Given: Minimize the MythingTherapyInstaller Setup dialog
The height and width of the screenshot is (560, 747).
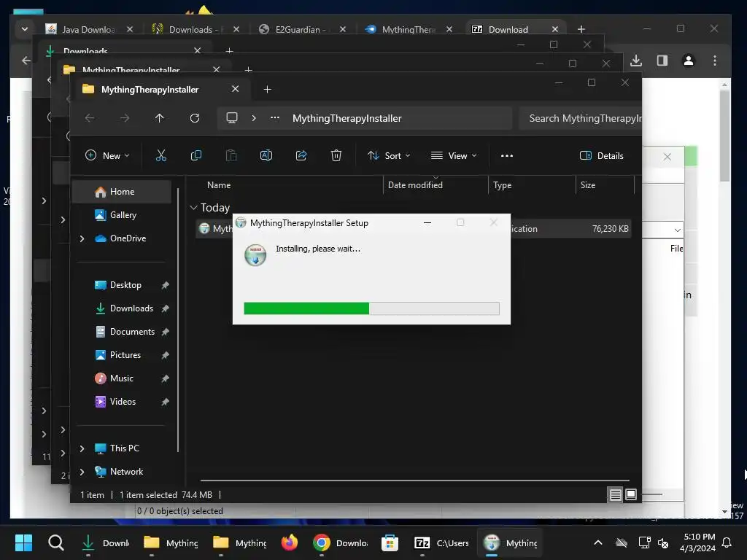Looking at the screenshot, I should 427,223.
